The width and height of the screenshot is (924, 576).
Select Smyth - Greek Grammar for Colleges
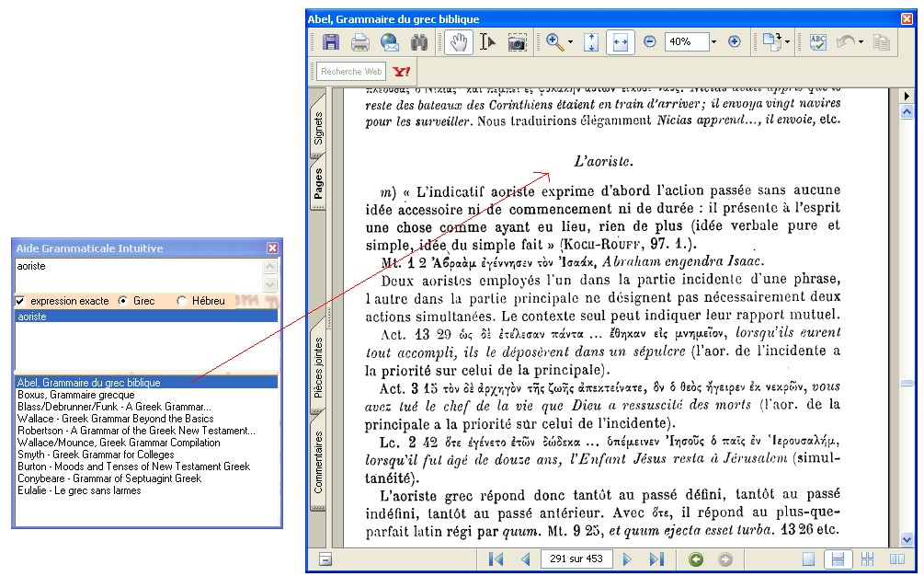click(96, 455)
